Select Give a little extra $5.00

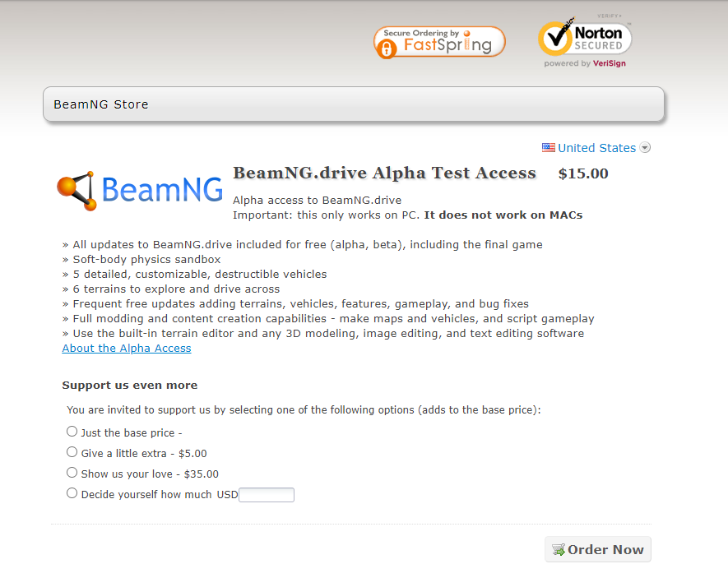tap(72, 452)
